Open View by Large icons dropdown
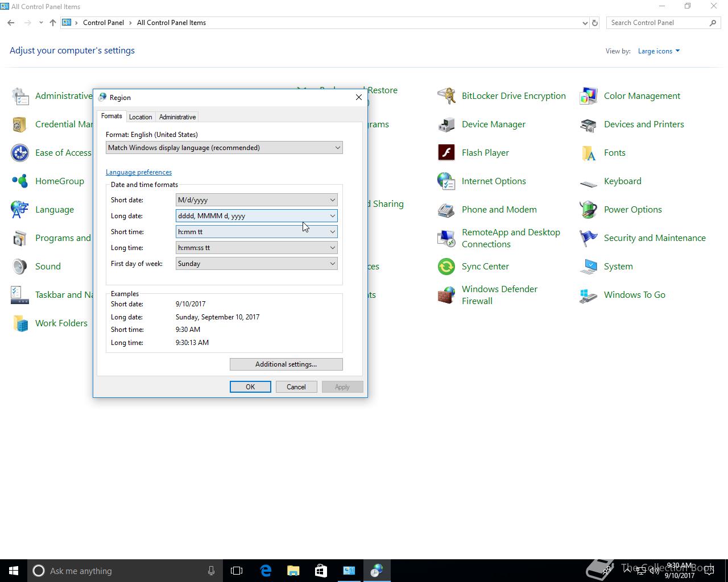Screen dimensions: 728x582 coord(659,51)
